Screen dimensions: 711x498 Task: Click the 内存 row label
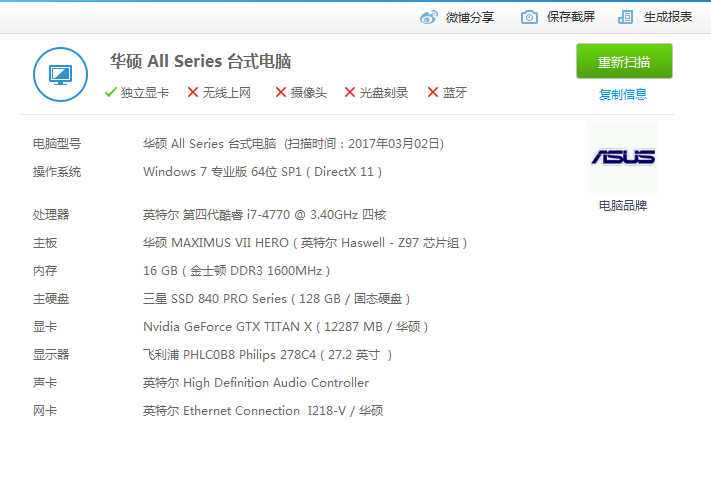click(45, 271)
